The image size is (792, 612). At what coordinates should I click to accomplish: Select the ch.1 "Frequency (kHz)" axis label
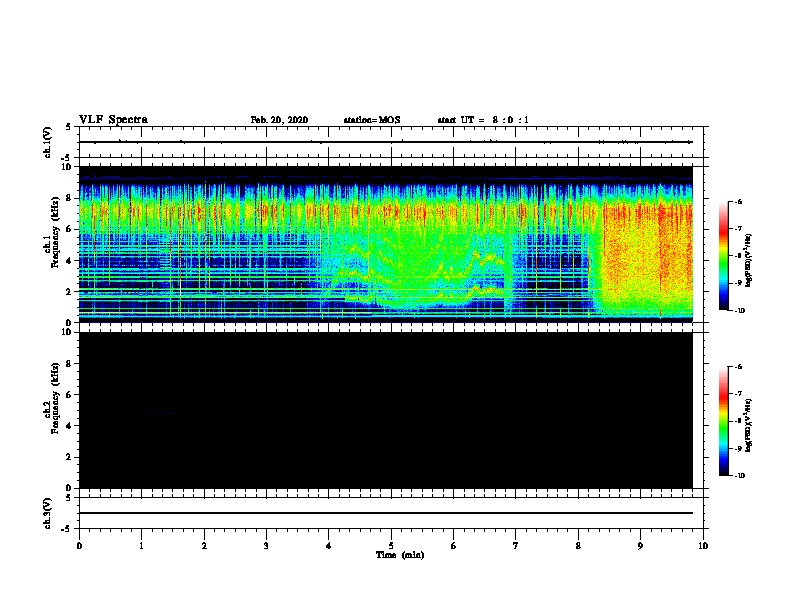coord(55,232)
